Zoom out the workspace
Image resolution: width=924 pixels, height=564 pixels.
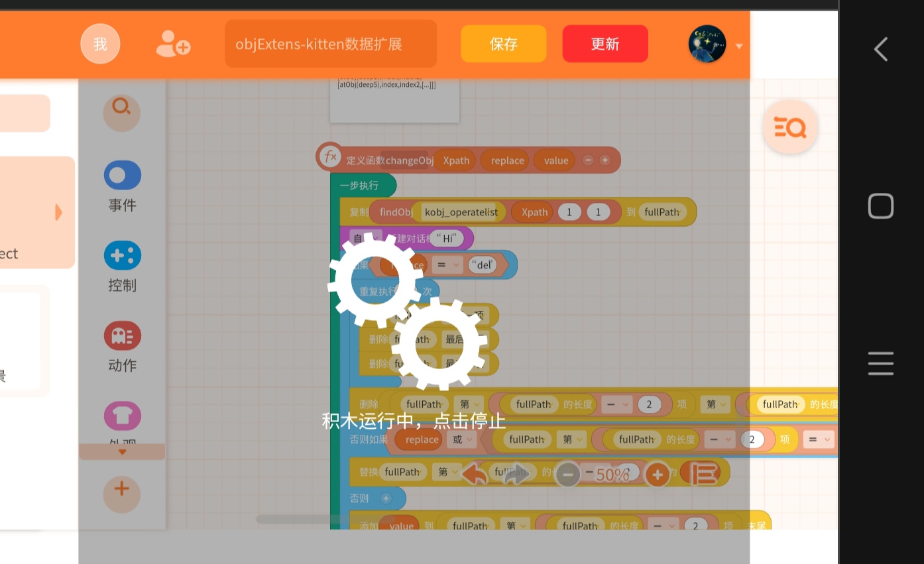click(x=567, y=474)
